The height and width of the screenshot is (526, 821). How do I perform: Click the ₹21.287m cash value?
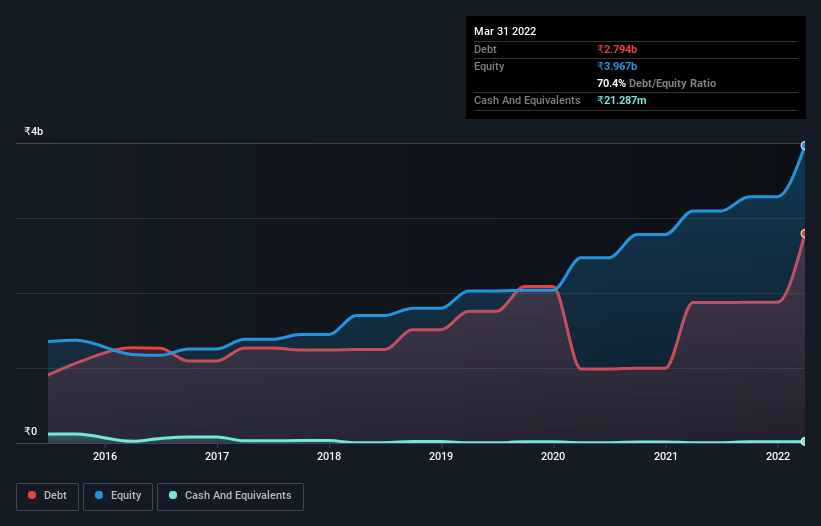click(622, 100)
